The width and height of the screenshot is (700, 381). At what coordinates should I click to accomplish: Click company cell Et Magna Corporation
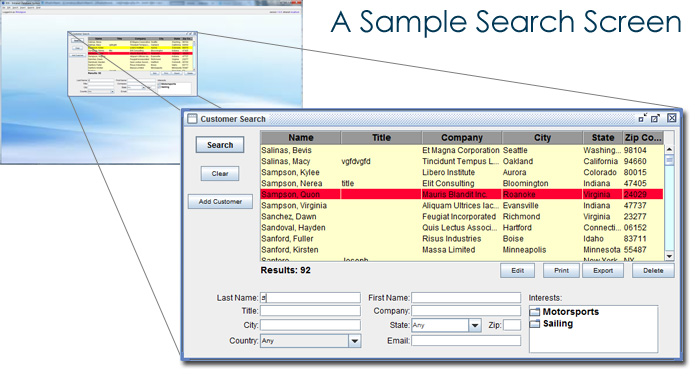tap(461, 150)
